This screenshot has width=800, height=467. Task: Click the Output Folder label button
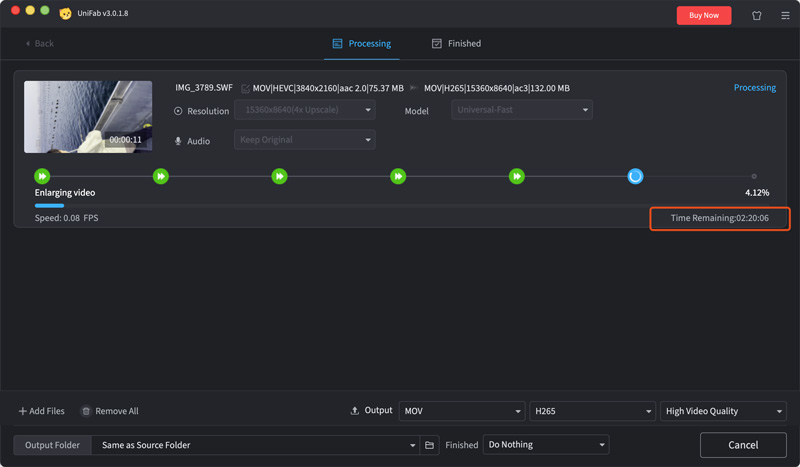tap(53, 445)
